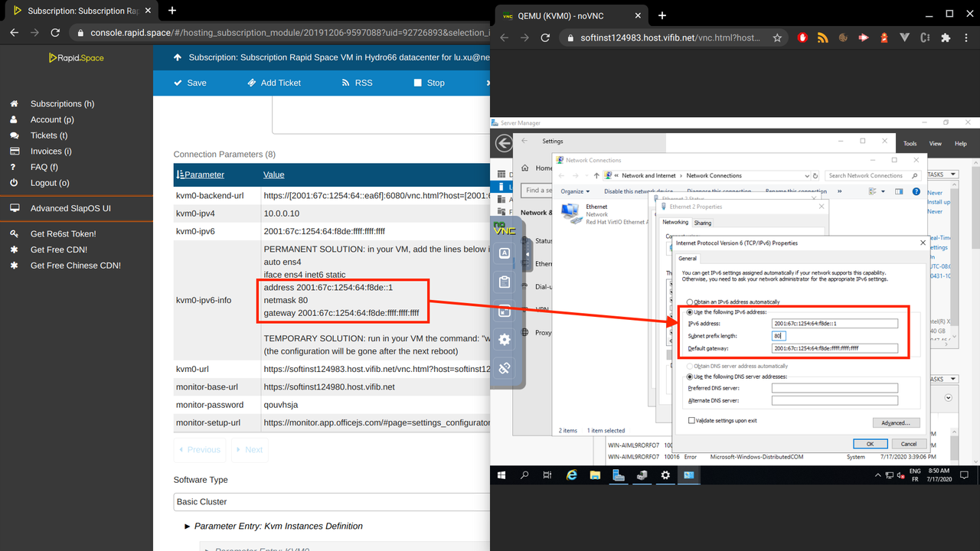Screen dimensions: 980x551
Task: Launch Internet Explorer from VM taskbar
Action: coord(571,475)
